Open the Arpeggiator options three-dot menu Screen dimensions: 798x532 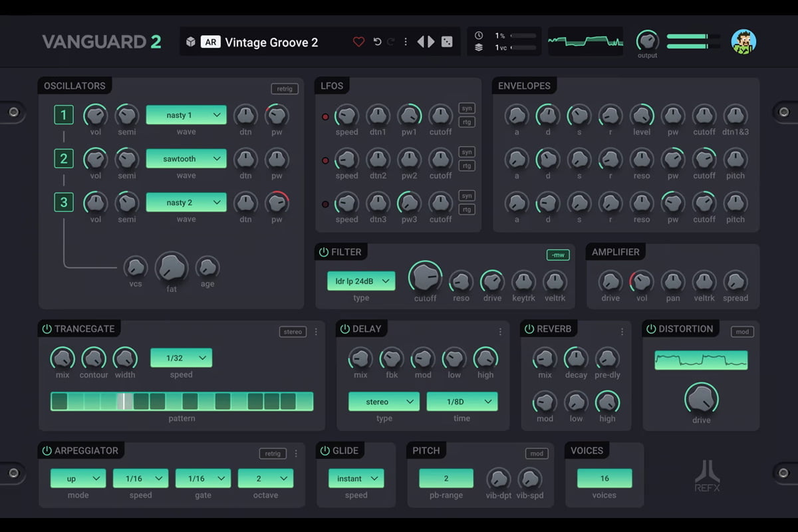pyautogui.click(x=296, y=454)
